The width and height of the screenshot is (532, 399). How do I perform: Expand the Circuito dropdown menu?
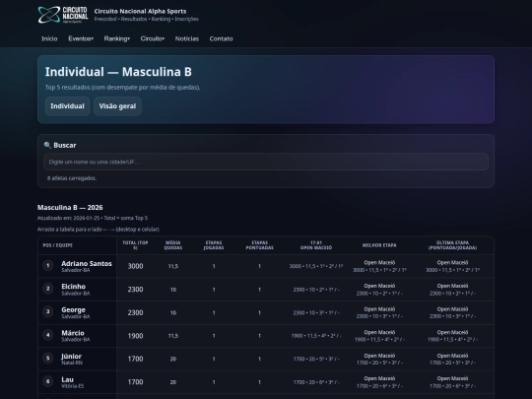click(x=153, y=38)
